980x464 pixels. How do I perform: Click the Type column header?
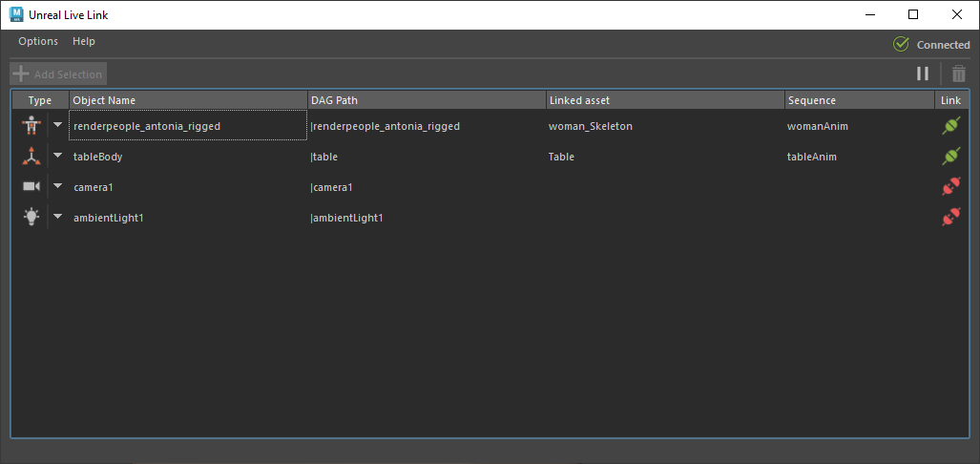(x=40, y=100)
